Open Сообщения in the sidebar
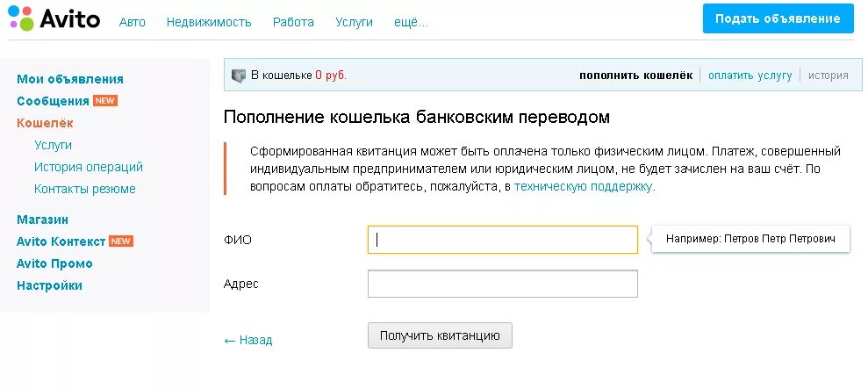868x389 pixels. tap(54, 101)
